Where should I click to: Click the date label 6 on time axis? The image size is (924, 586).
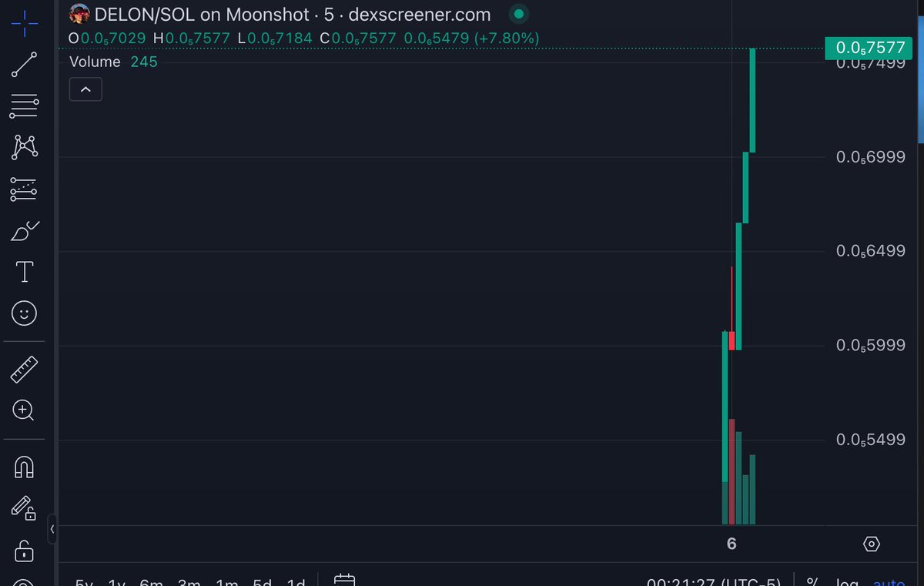731,544
